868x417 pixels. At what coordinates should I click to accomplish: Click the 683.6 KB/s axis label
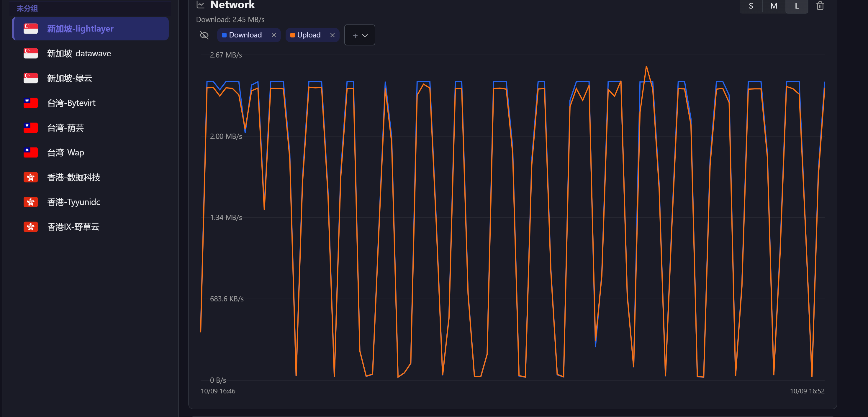(x=226, y=299)
